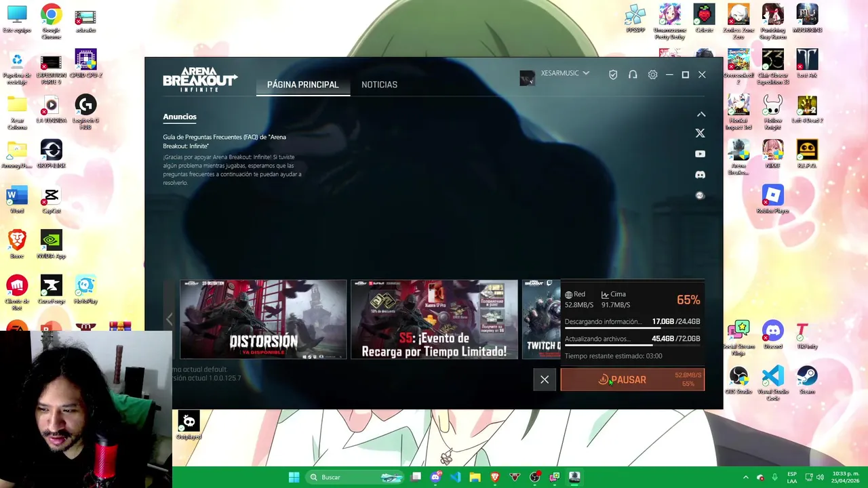Image resolution: width=868 pixels, height=488 pixels.
Task: Open the round social icon below Discord
Action: coord(700,195)
